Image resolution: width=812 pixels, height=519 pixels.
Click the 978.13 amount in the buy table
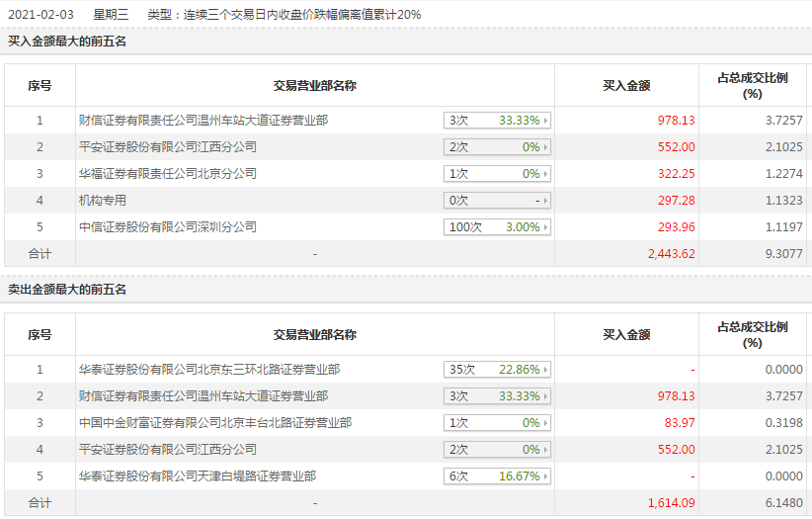tap(677, 121)
